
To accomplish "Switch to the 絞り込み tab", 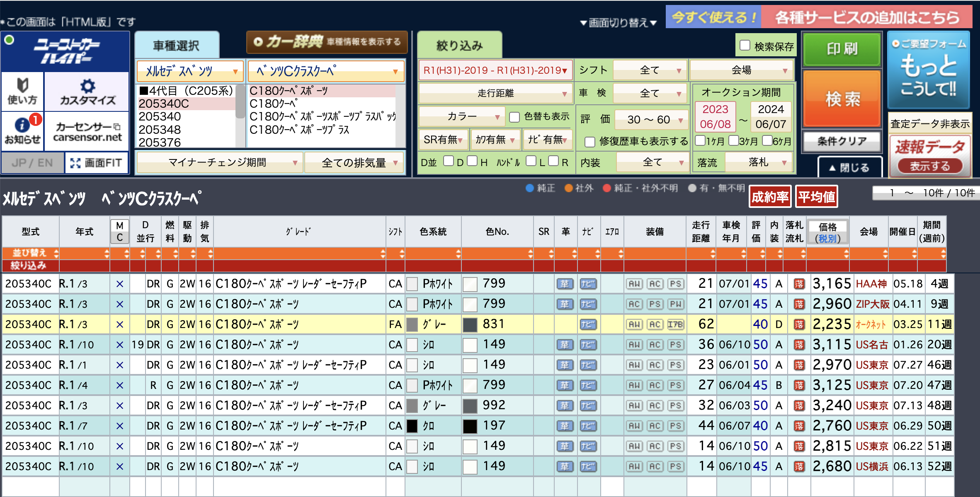I will tap(460, 45).
